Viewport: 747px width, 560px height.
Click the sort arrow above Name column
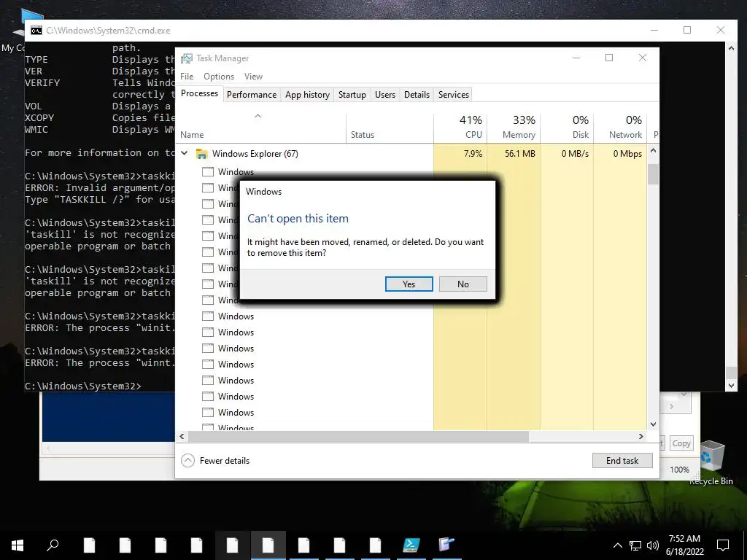pos(258,116)
